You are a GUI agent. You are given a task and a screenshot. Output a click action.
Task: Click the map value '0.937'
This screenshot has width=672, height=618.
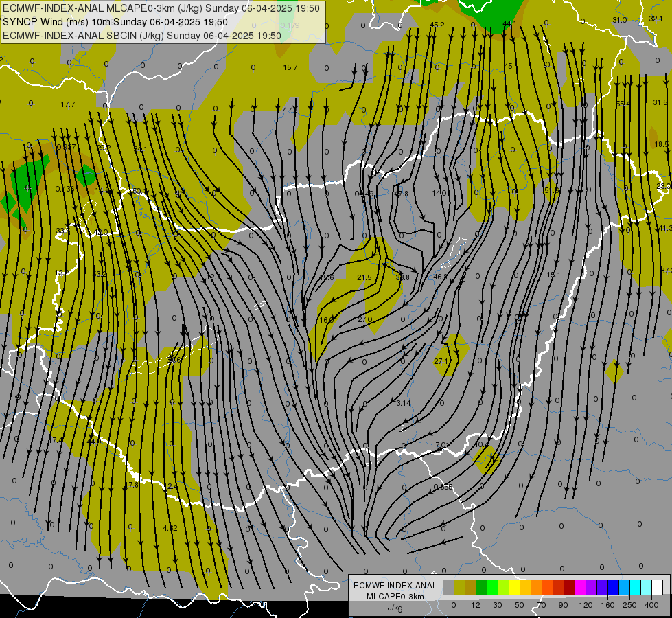click(67, 147)
